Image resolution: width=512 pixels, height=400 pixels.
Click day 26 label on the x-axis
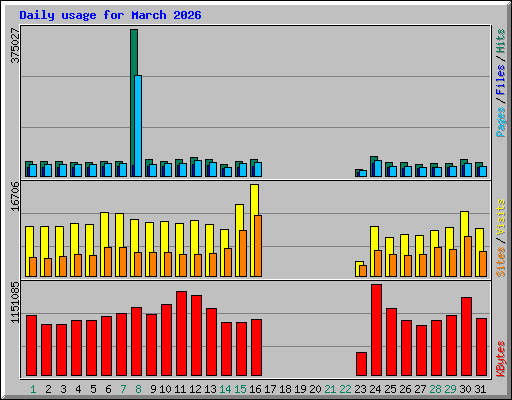pyautogui.click(x=405, y=389)
